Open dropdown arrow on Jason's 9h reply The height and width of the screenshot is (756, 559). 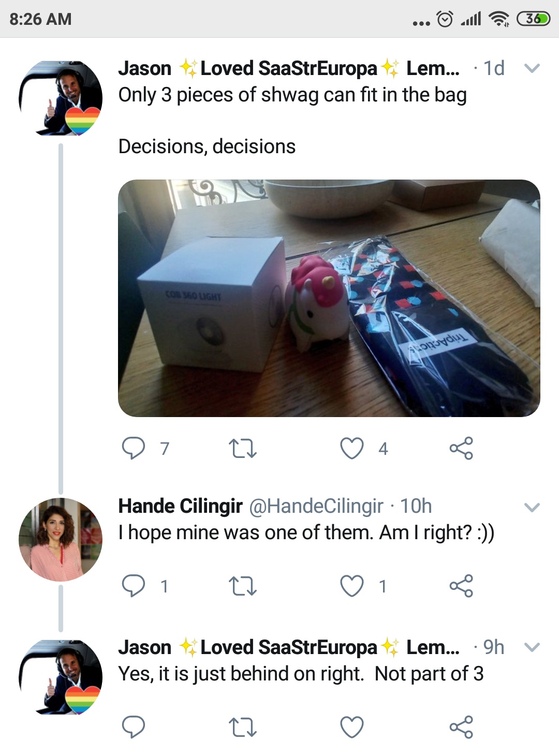click(x=532, y=647)
